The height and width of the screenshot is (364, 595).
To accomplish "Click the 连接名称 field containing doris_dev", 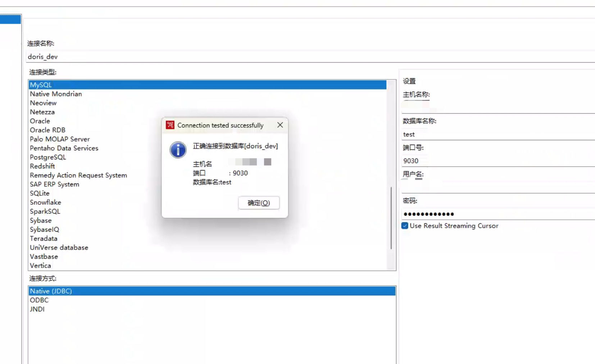I will coord(311,57).
